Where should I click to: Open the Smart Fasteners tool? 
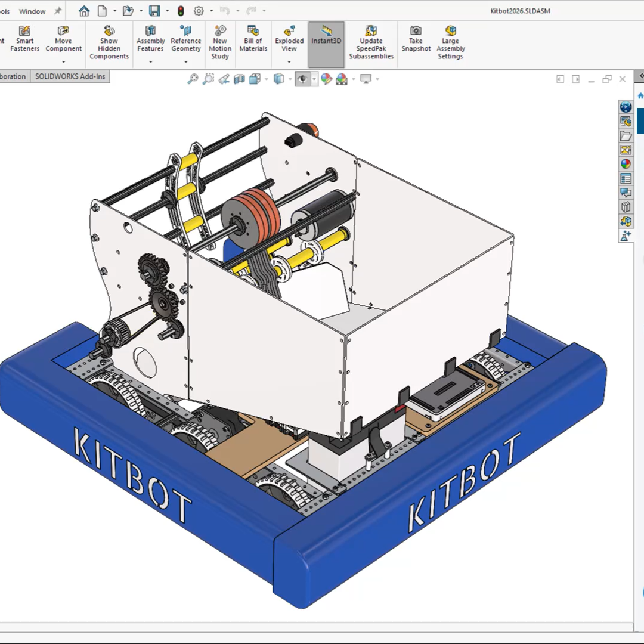tap(24, 39)
